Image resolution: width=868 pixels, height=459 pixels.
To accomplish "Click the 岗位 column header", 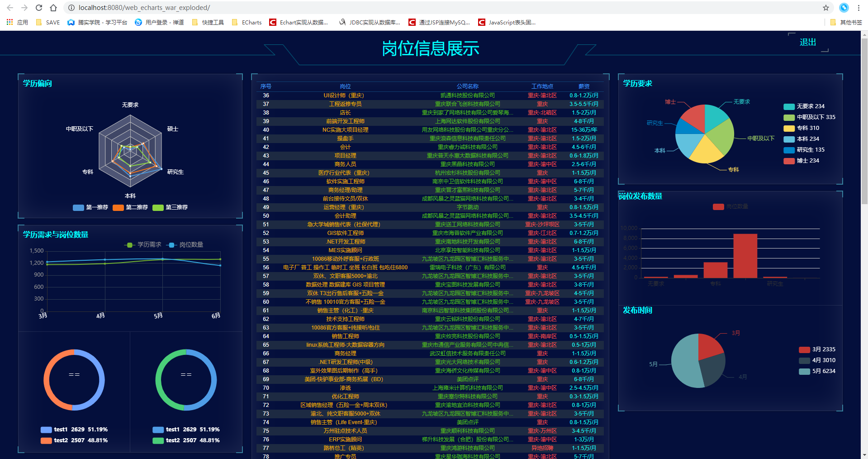I will (345, 86).
